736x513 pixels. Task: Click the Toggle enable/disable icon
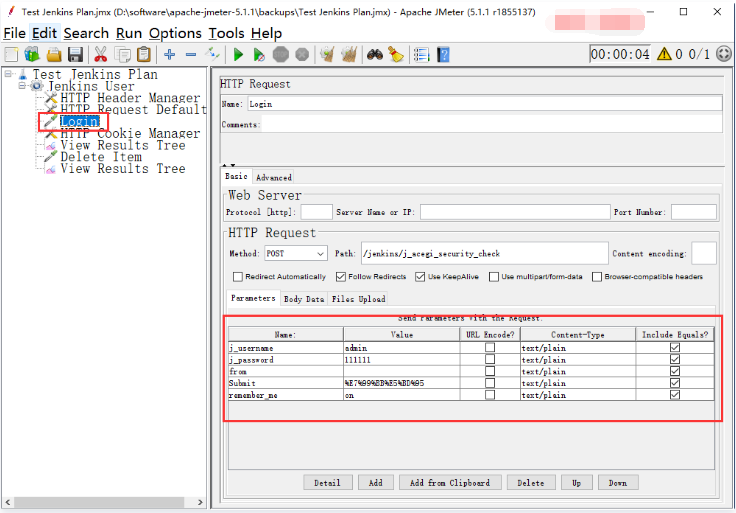click(212, 55)
